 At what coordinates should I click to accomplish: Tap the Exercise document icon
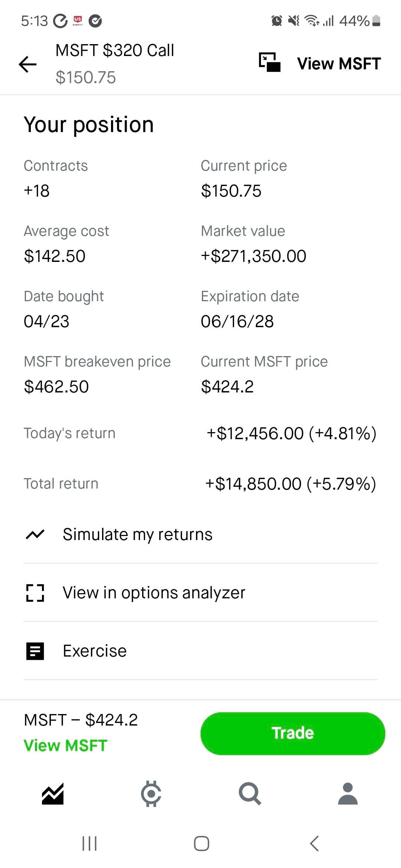click(x=35, y=651)
